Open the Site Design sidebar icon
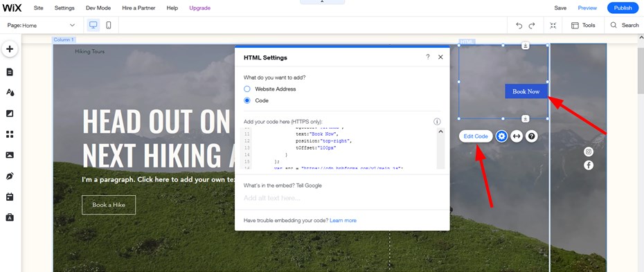Viewport: 644px width, 272px height. [x=10, y=92]
